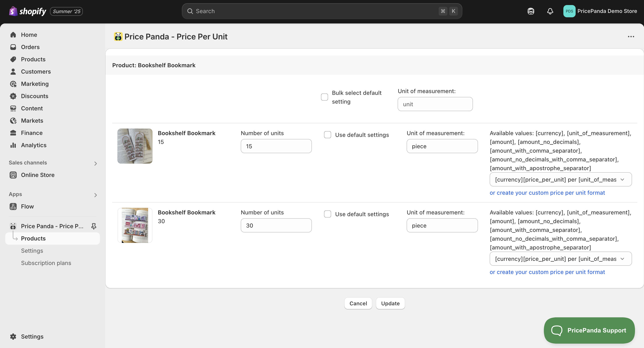644x348 pixels.
Task: Click the Price Panda sidebar panda icon
Action: coord(13,226)
